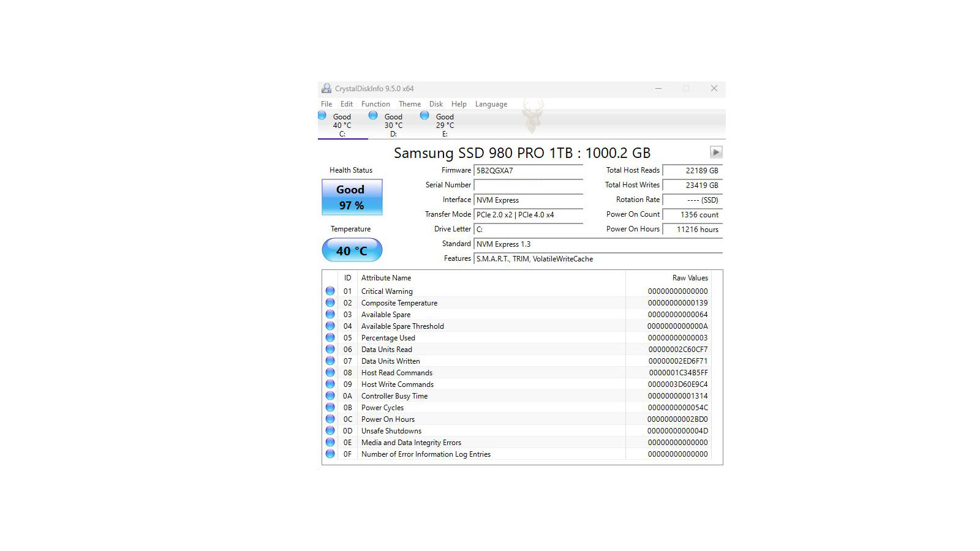Open the Help menu

point(459,104)
